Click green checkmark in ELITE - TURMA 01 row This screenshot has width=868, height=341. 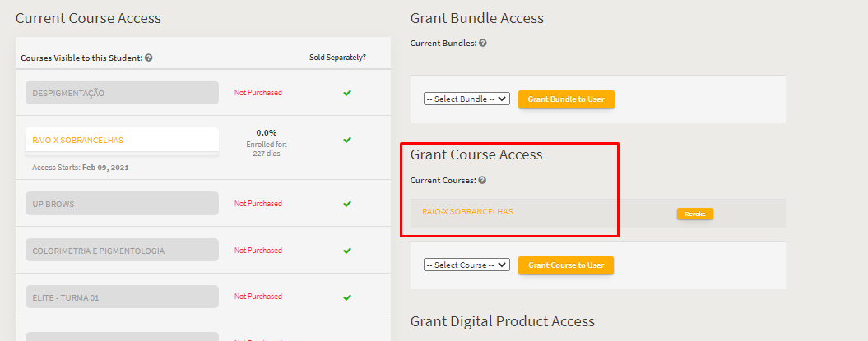[x=347, y=297]
